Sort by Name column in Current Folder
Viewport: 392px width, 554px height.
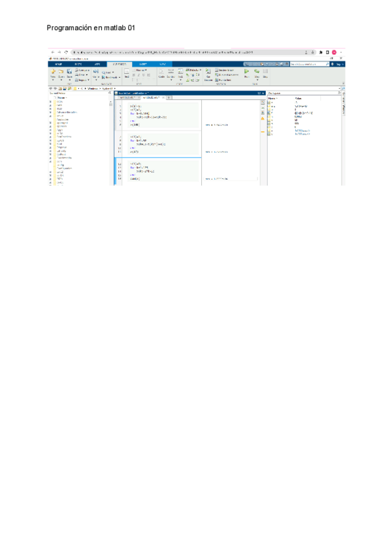61,97
